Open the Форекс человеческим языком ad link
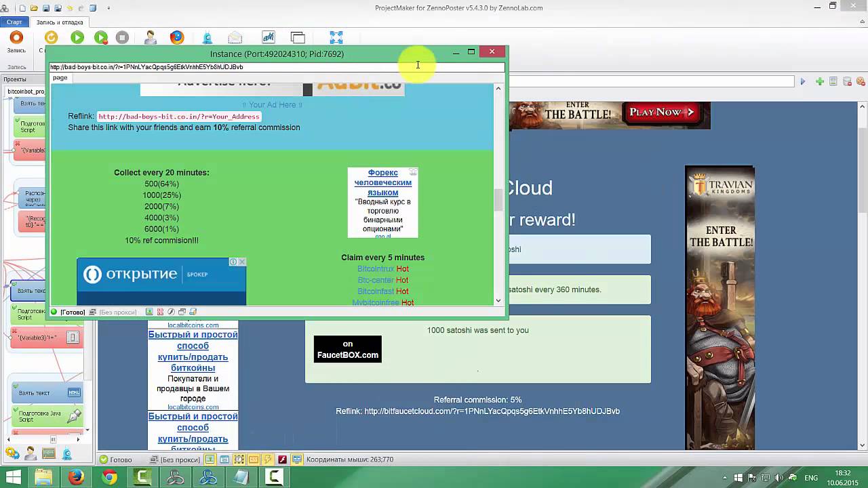This screenshot has height=488, width=868. click(383, 183)
